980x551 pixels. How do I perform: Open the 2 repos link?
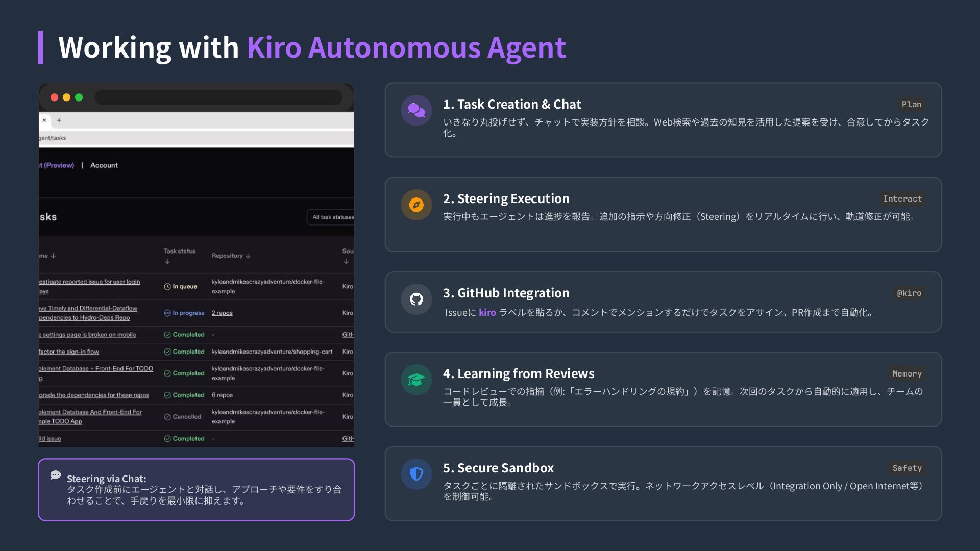[x=222, y=313]
